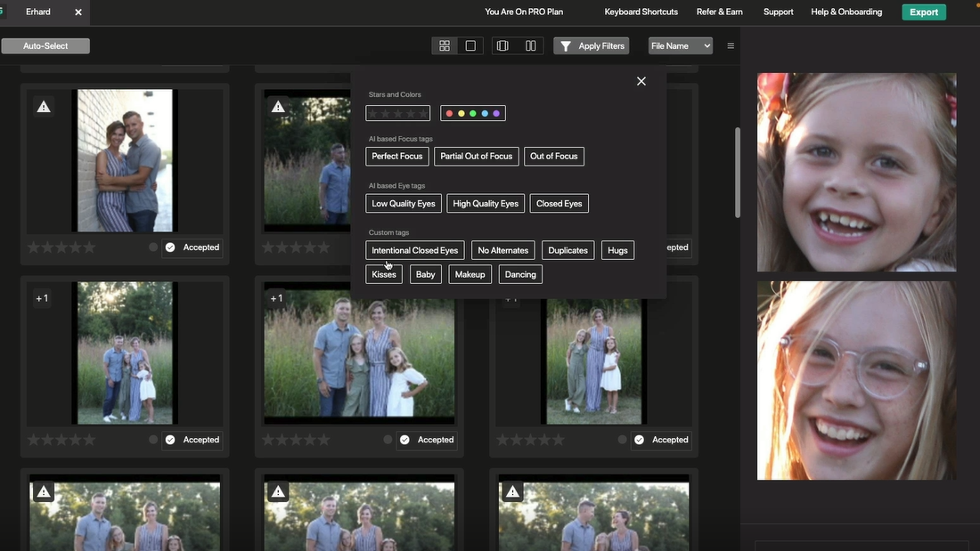Click the photo grid vertical scrollbar
This screenshot has height=551, width=980.
pos(738,173)
